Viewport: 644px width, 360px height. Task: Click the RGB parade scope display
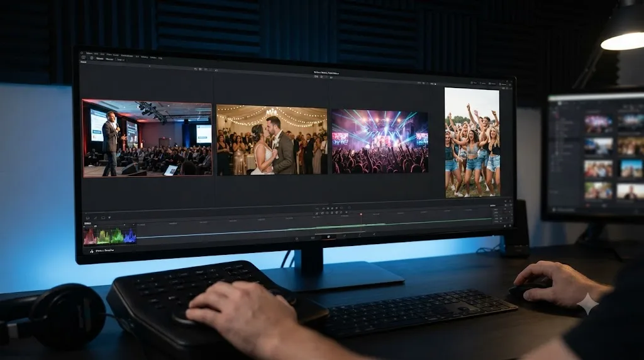pos(109,236)
